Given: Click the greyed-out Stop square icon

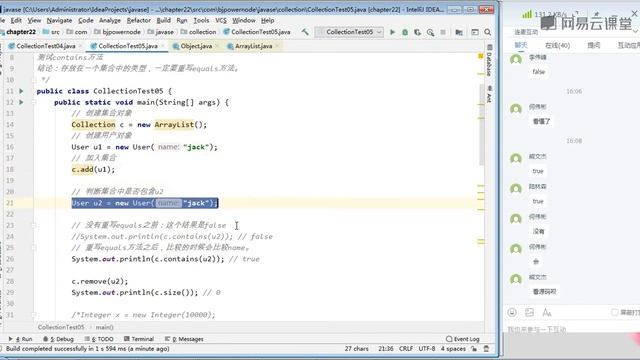Looking at the screenshot, I should pyautogui.click(x=443, y=32).
